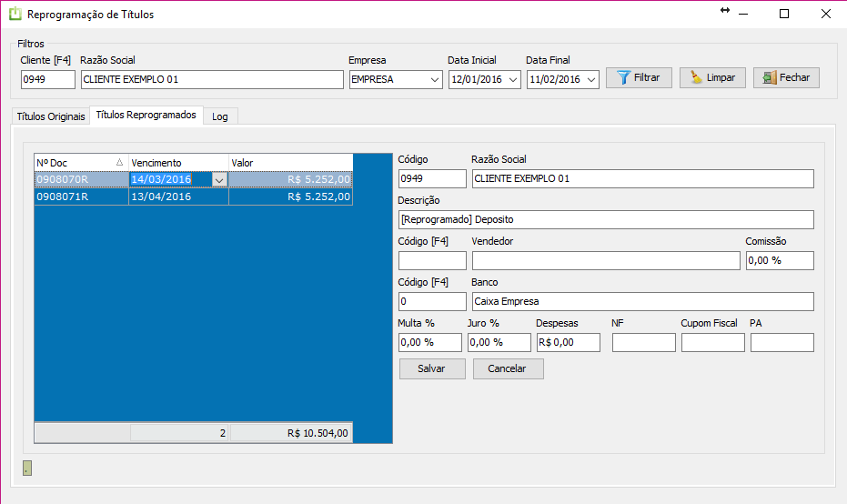Viewport: 847px width, 504px height.
Task: Click the small indicator at bottom left
Action: [x=27, y=469]
